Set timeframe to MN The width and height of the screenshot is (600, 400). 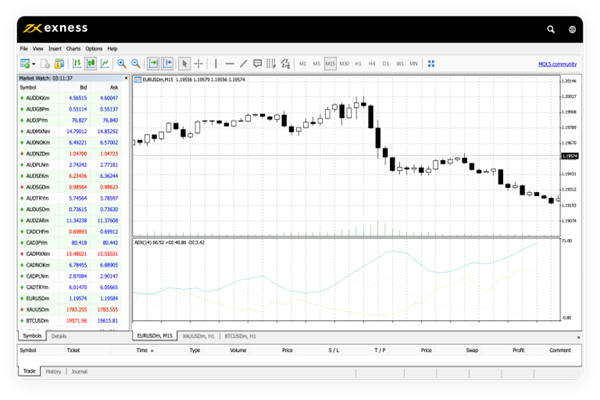point(414,64)
